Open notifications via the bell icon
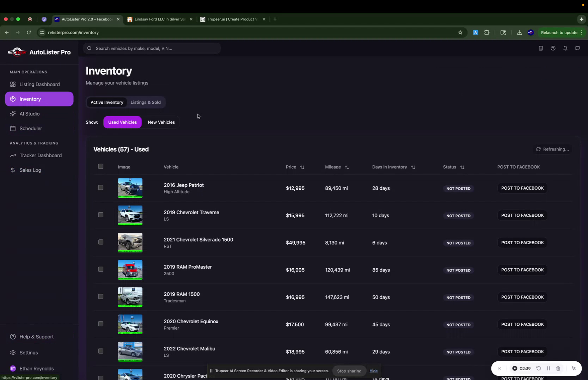The height and width of the screenshot is (380, 588). 565,48
